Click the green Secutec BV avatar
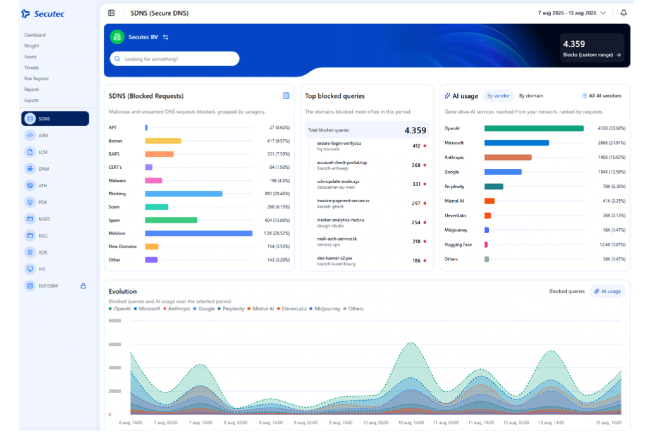The height and width of the screenshot is (433, 650). click(x=117, y=37)
